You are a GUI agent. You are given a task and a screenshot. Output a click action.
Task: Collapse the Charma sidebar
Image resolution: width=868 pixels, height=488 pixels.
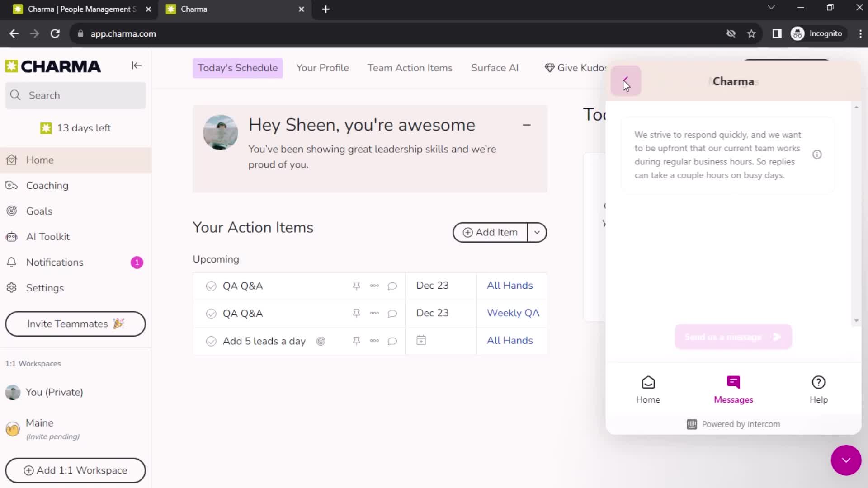tap(137, 66)
